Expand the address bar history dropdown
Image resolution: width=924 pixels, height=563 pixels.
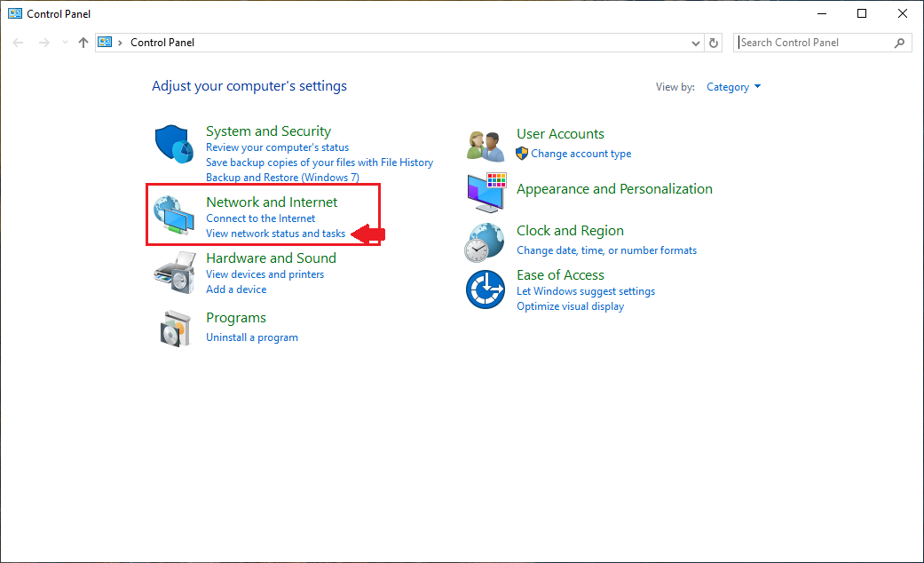point(695,43)
